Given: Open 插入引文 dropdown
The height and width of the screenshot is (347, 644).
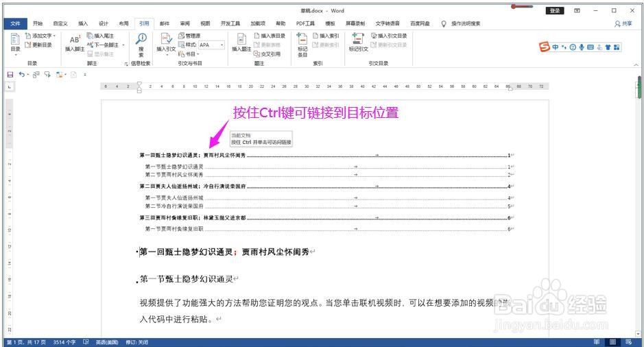Looking at the screenshot, I should click(x=166, y=44).
